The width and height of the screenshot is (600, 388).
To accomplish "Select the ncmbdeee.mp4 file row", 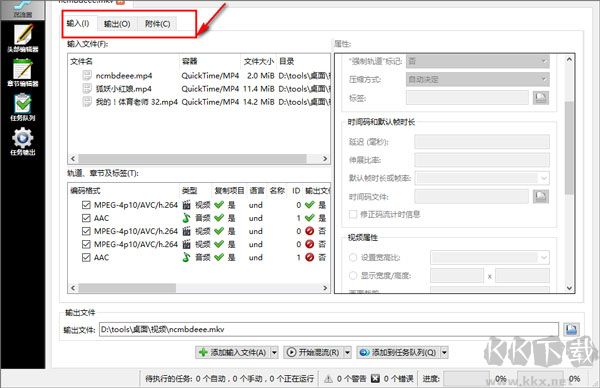I will tap(199, 75).
